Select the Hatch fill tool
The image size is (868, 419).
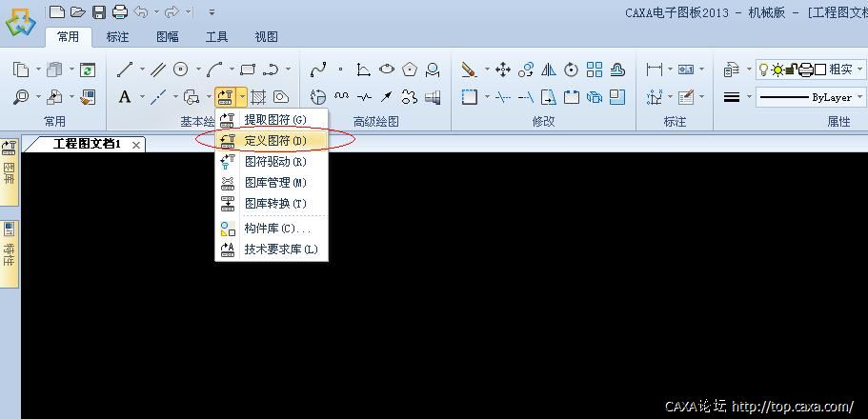click(x=258, y=97)
